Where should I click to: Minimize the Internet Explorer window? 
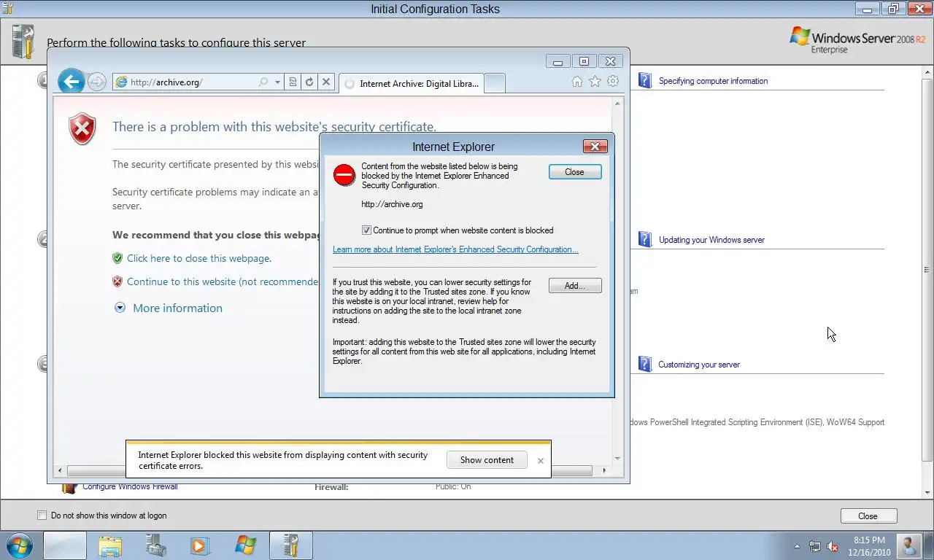coord(557,62)
